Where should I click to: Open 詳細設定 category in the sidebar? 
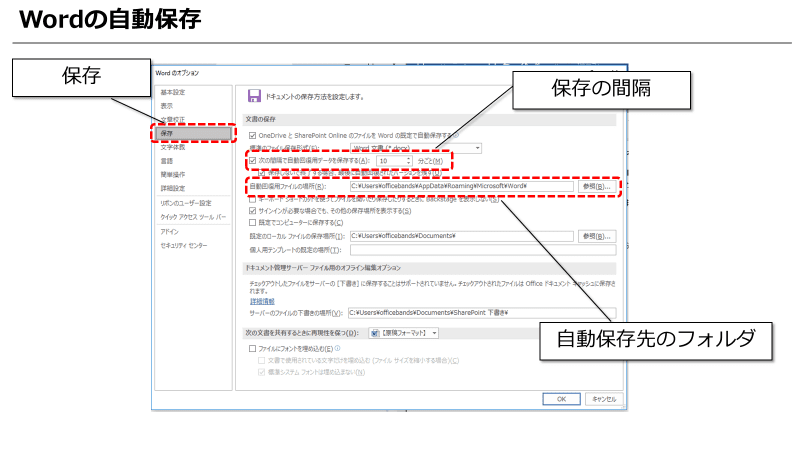point(173,188)
